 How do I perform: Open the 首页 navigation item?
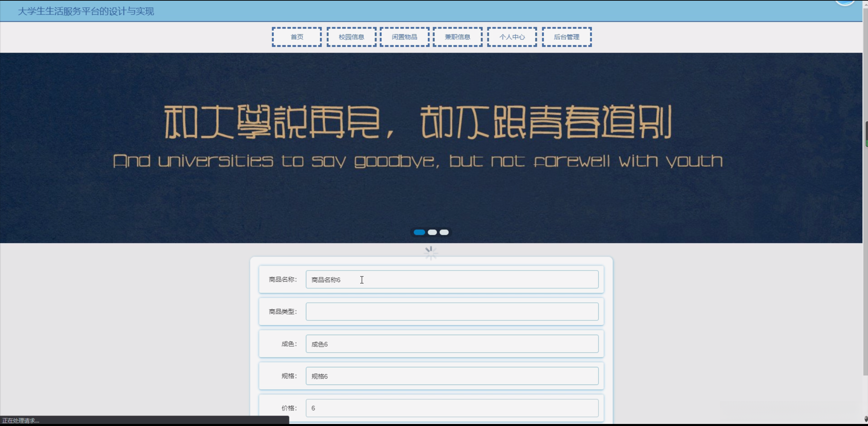click(297, 37)
